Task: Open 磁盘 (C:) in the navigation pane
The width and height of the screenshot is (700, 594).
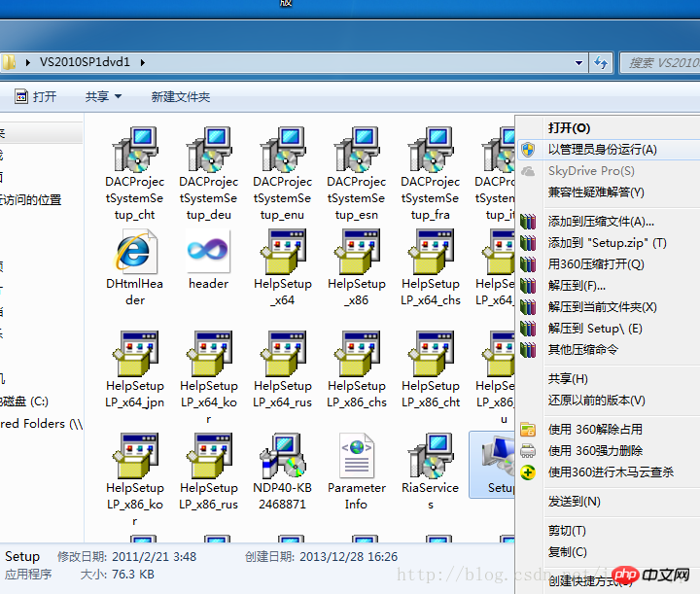Action: 24,402
